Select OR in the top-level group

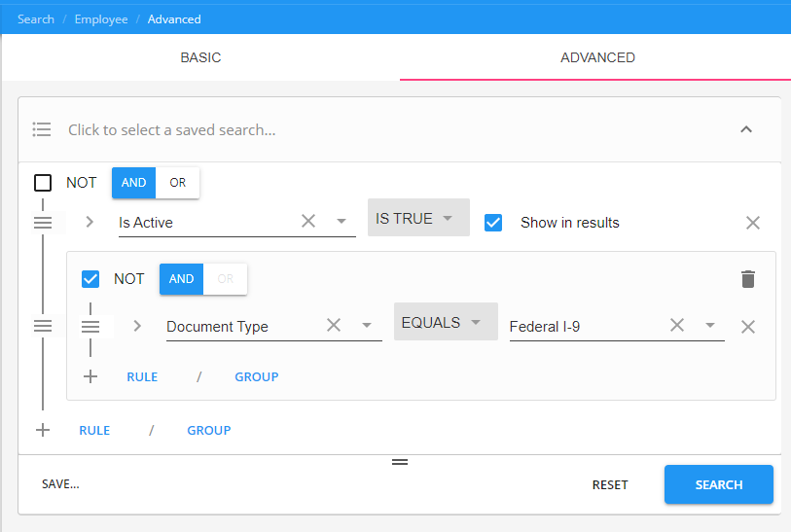point(177,183)
